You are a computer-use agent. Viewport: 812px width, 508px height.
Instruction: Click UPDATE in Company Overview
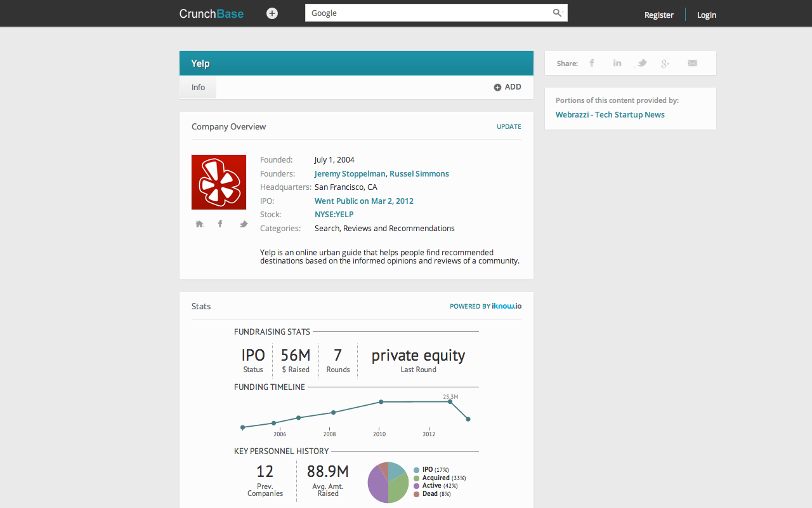(509, 126)
